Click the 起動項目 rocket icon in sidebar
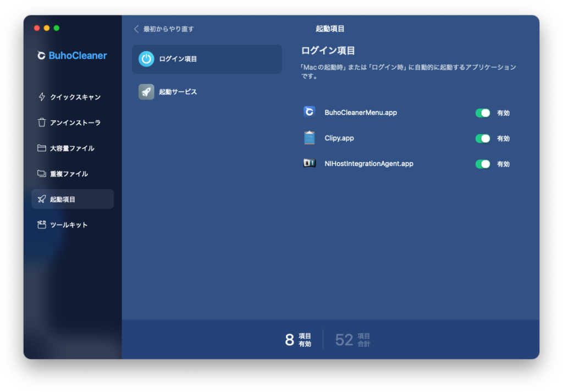The image size is (563, 392). (x=42, y=199)
